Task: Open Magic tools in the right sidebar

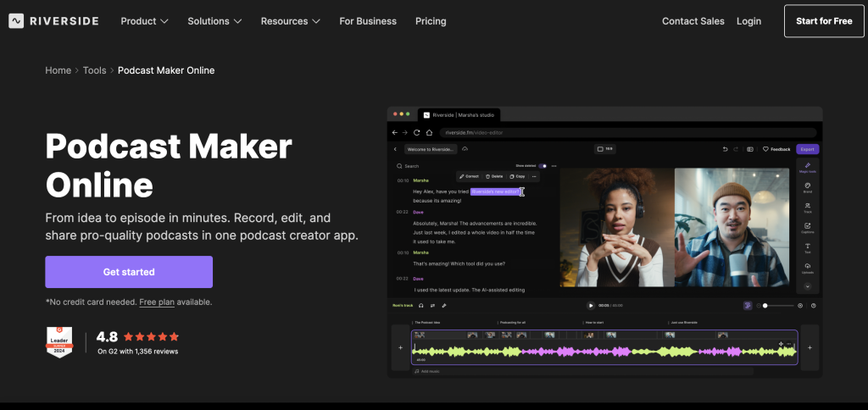Action: (808, 168)
